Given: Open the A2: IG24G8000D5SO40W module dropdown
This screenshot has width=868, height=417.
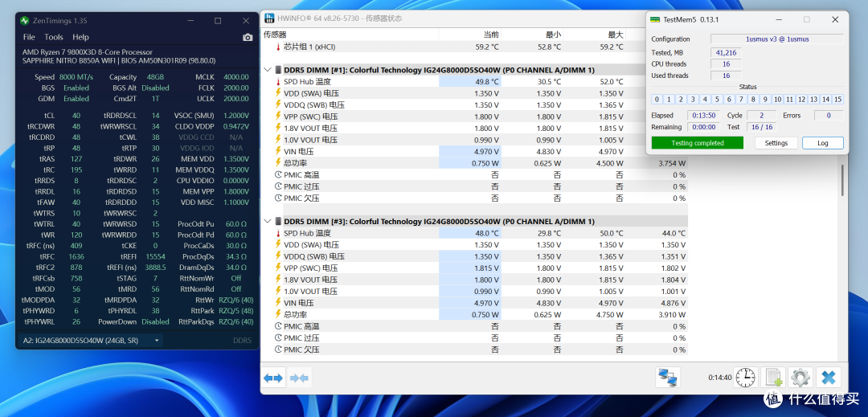Looking at the screenshot, I should pyautogui.click(x=91, y=341).
